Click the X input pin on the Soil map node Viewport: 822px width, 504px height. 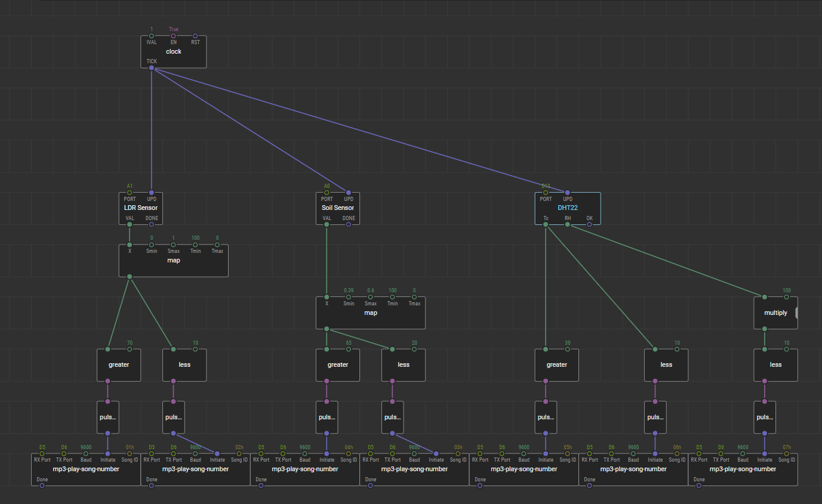pyautogui.click(x=327, y=297)
